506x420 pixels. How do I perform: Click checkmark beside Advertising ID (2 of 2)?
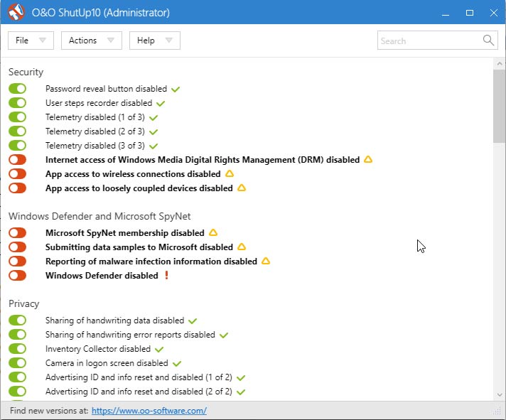[241, 392]
